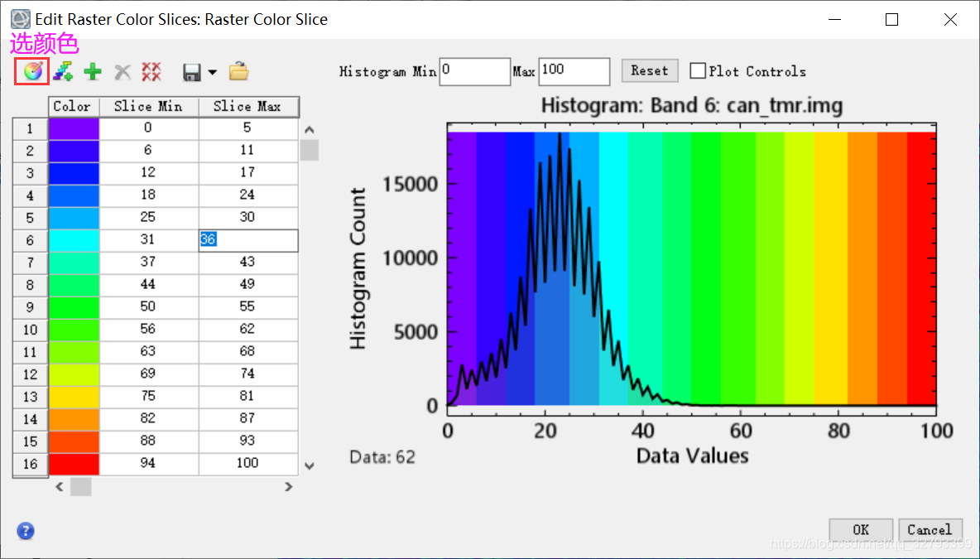Viewport: 980px width, 559px height.
Task: Click the Slice Max editing cell showing 36
Action: [x=248, y=240]
